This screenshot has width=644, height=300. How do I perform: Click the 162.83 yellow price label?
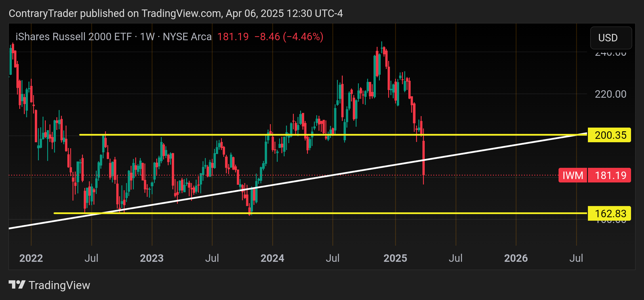[x=609, y=214]
